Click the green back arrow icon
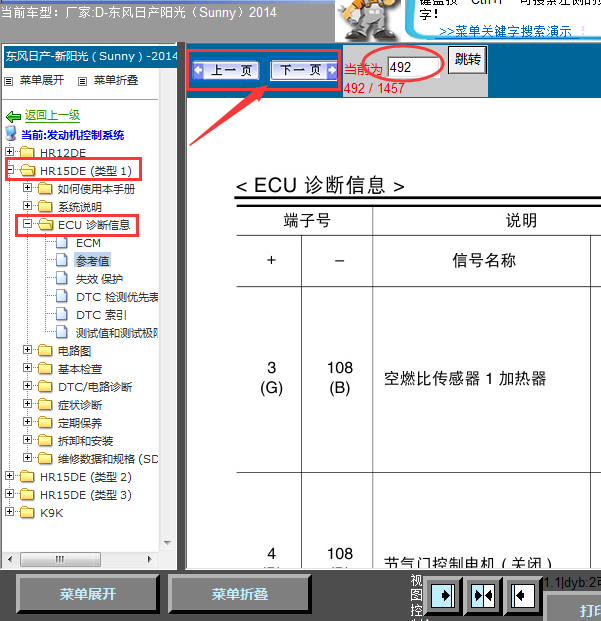This screenshot has width=601, height=621. tap(13, 116)
